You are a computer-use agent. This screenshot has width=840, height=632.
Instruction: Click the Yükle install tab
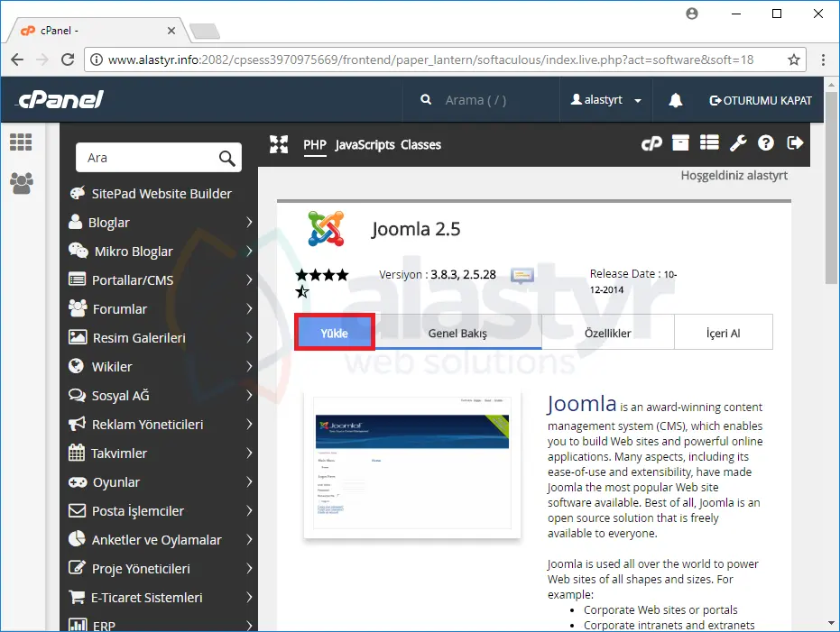pyautogui.click(x=334, y=333)
